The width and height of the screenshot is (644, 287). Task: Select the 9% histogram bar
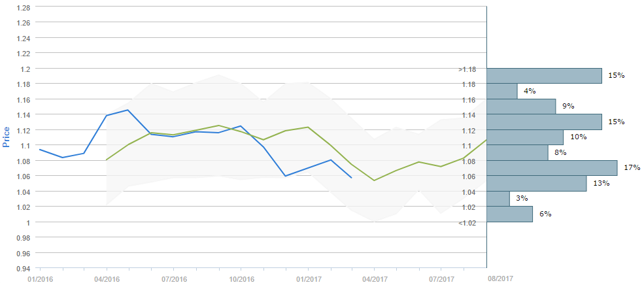[521, 106]
